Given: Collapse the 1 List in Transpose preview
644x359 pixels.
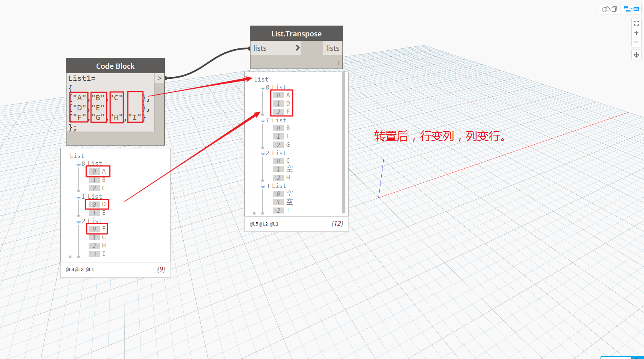Looking at the screenshot, I should [x=263, y=121].
